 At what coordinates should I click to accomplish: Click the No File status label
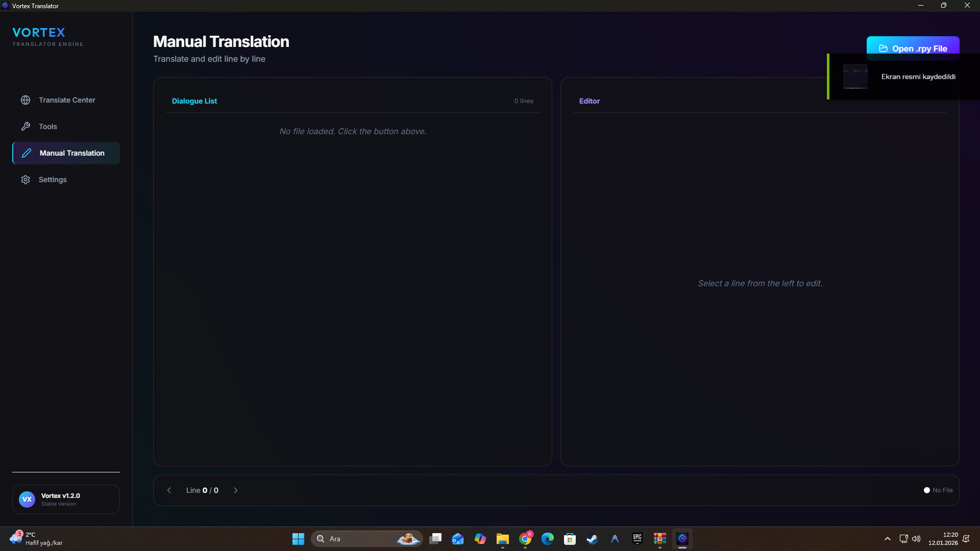point(943,490)
